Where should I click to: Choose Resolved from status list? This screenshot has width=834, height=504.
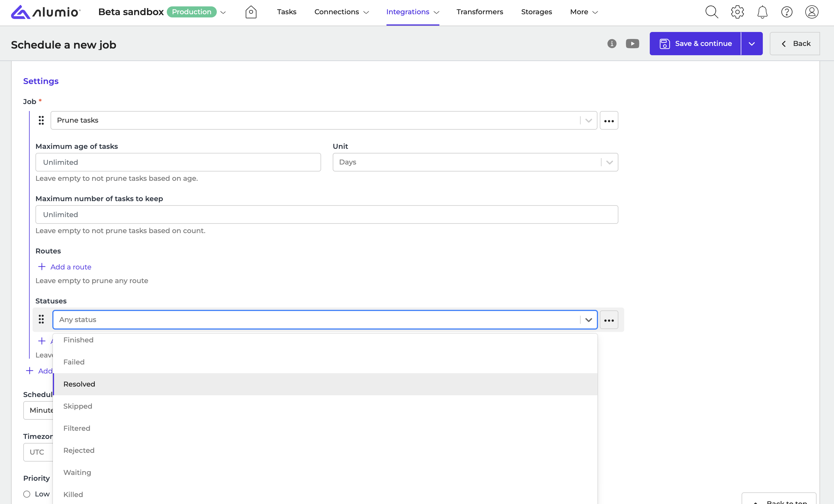(79, 384)
